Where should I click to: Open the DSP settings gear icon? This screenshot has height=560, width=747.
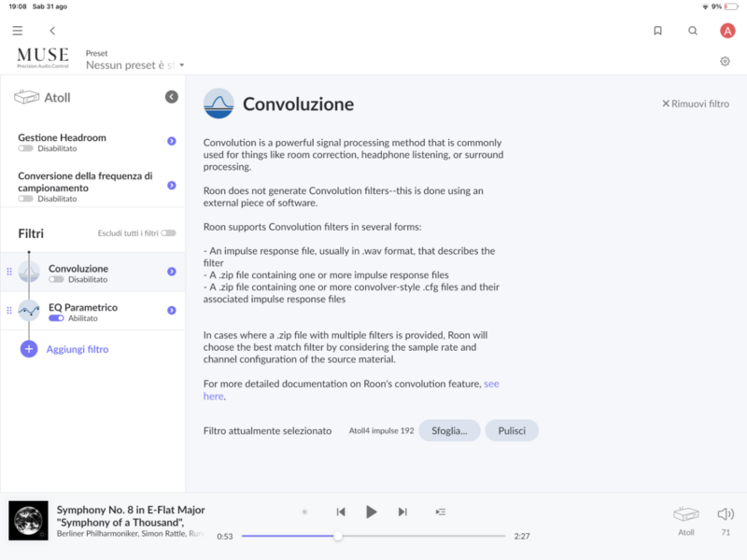pos(725,62)
